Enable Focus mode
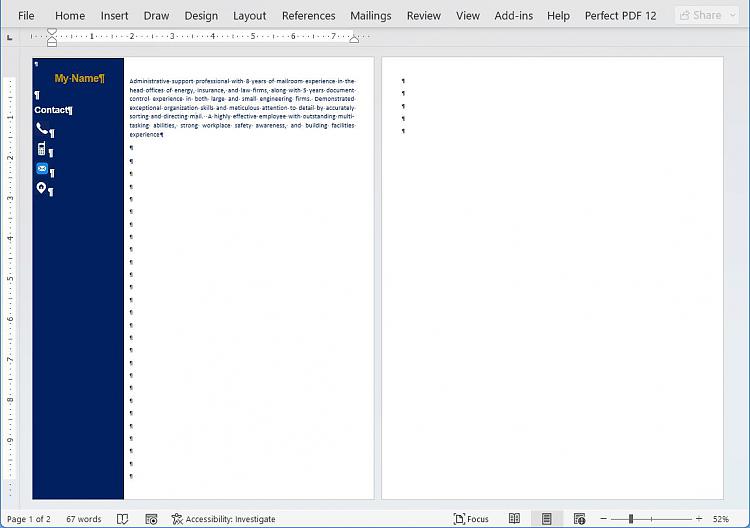This screenshot has width=750, height=528. [x=471, y=519]
